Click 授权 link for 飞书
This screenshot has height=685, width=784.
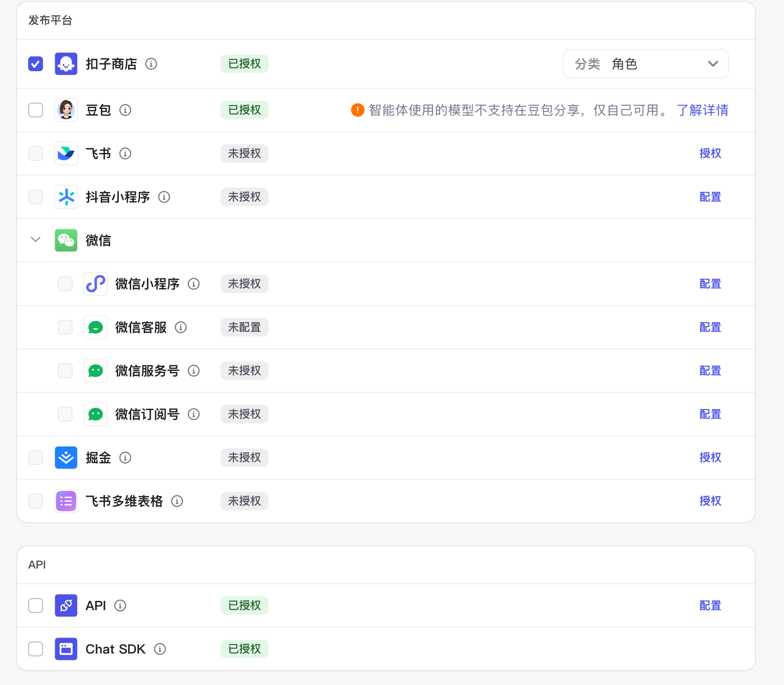(x=710, y=153)
